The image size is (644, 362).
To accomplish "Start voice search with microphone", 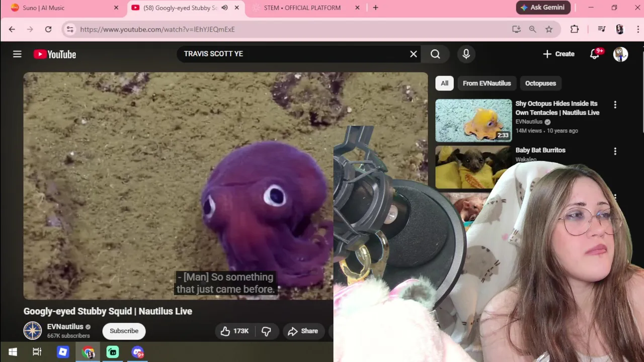I will (466, 54).
